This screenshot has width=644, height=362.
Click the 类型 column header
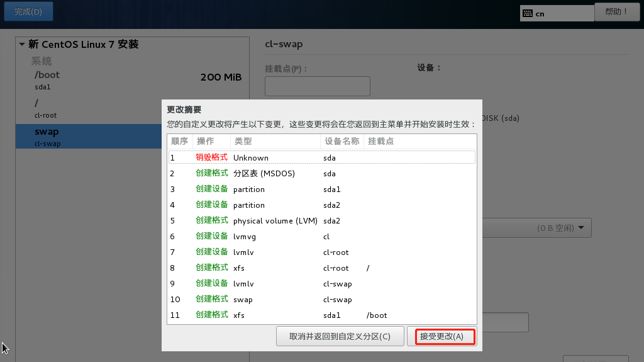point(275,141)
